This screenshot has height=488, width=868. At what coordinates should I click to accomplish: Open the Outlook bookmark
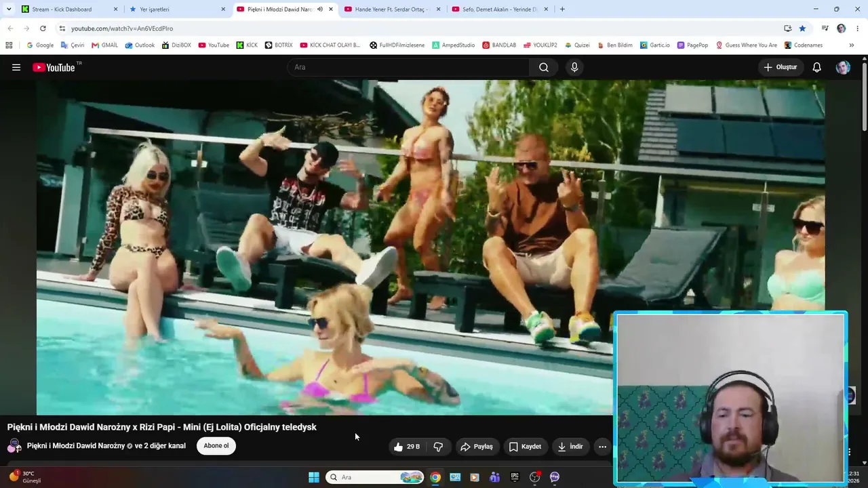click(140, 45)
